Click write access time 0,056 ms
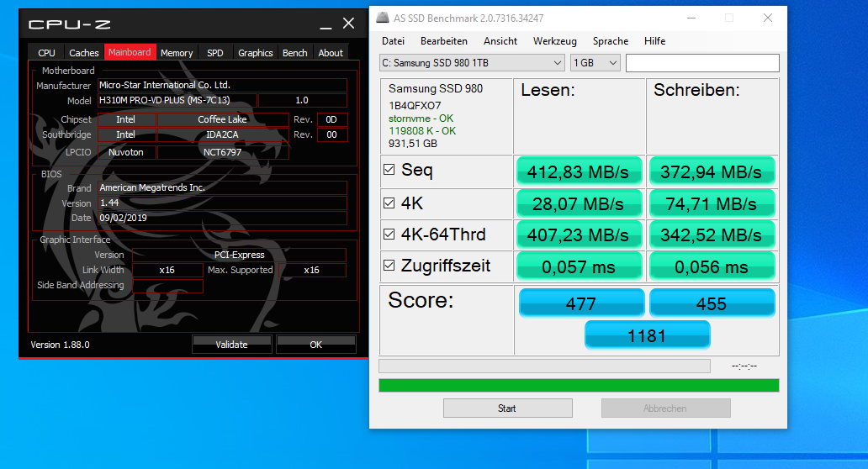The height and width of the screenshot is (469, 868). pos(712,266)
